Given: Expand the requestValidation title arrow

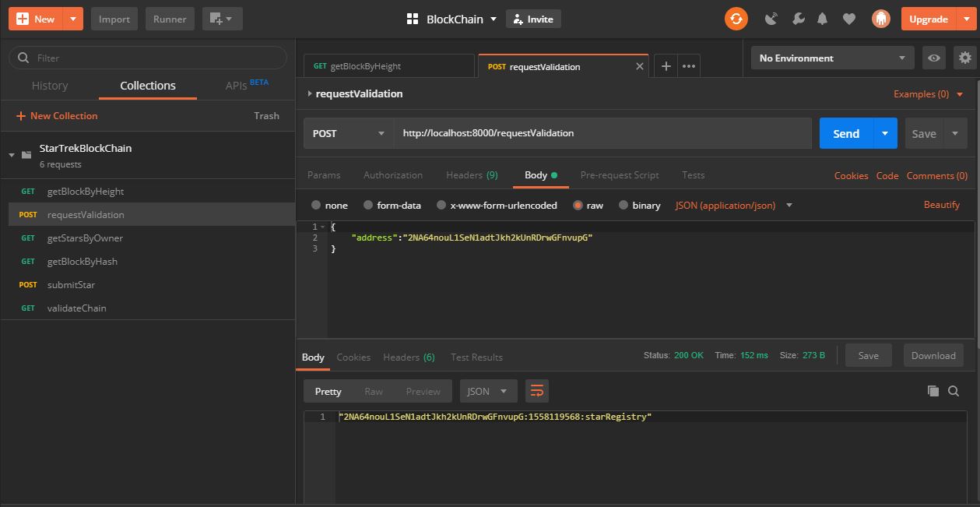Looking at the screenshot, I should [x=309, y=93].
